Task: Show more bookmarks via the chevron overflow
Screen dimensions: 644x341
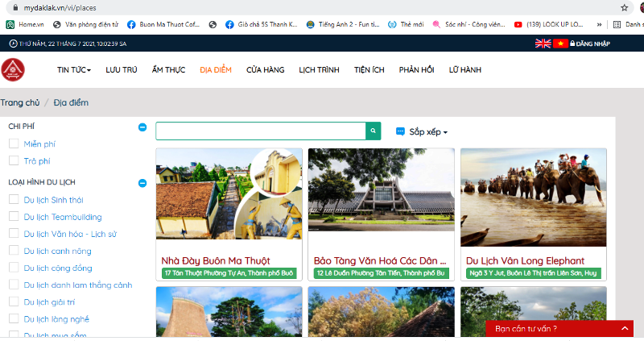Action: click(x=599, y=25)
